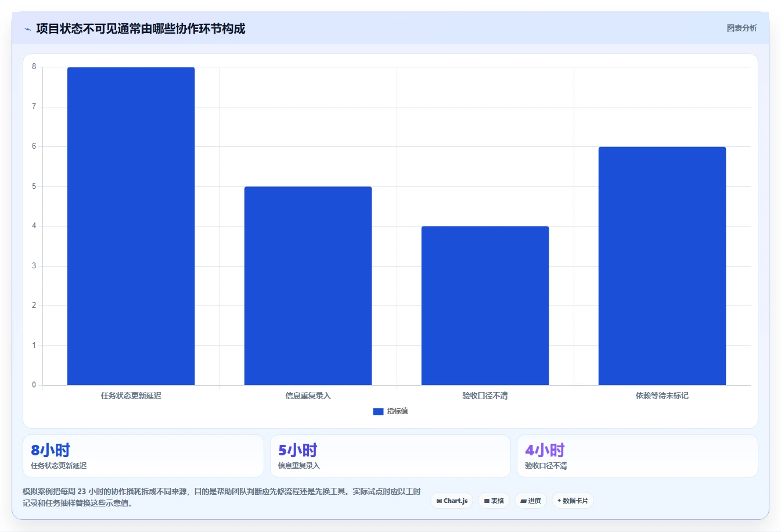Click the 验收口径不清 x-axis label
781x532 pixels.
coord(485,396)
